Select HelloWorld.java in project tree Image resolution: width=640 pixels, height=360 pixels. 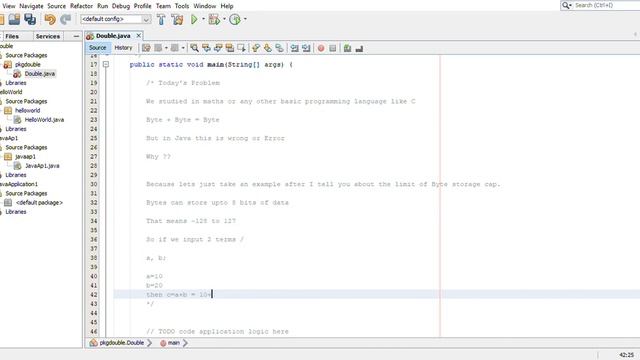pos(44,120)
